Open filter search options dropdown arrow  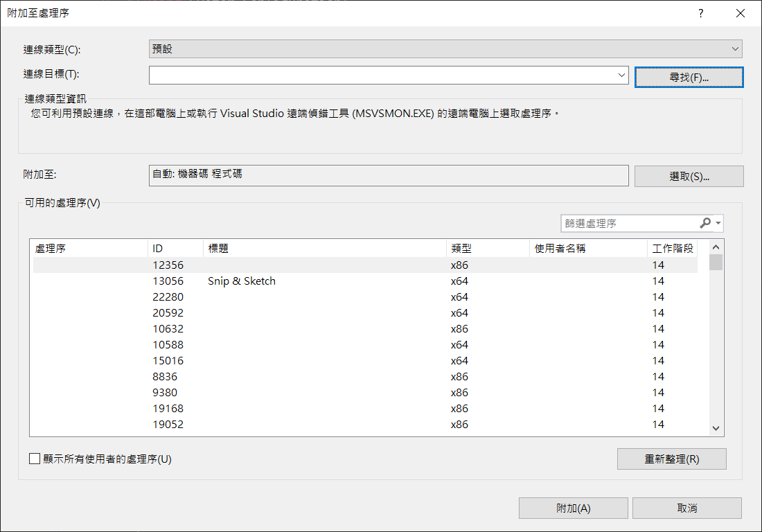point(718,223)
